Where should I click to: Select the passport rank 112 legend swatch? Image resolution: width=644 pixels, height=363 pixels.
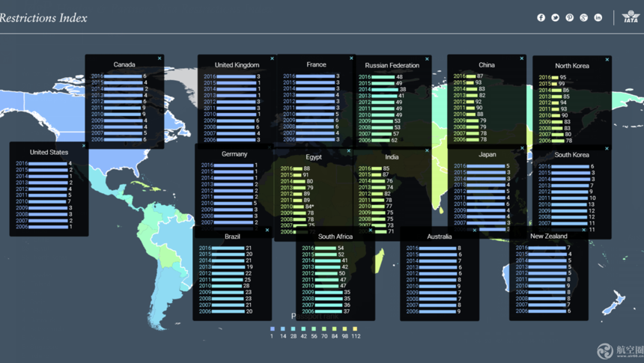(356, 329)
